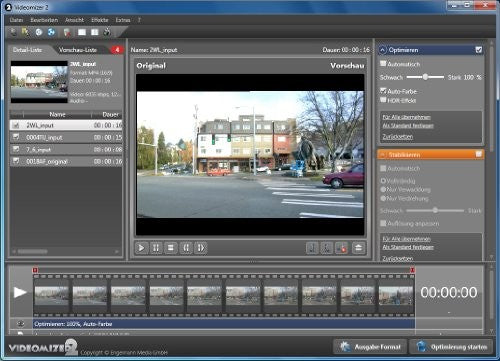
Task: Switch to split-pane view toolbar icon
Action: coord(95,32)
